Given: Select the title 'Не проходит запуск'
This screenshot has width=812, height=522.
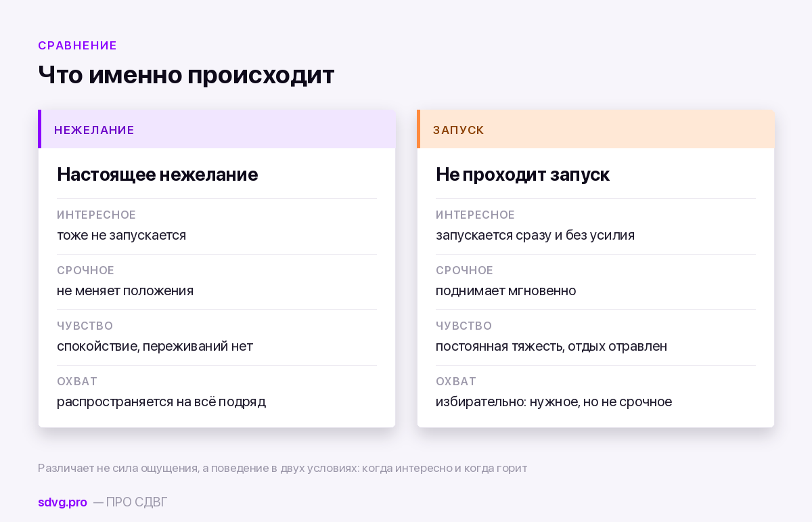Looking at the screenshot, I should 522,174.
